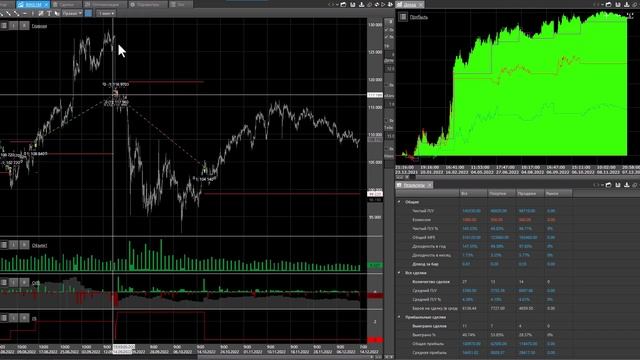The height and width of the screenshot is (360, 640).
Task: Open the bottom signal pane menu icon
Action: 4,318
